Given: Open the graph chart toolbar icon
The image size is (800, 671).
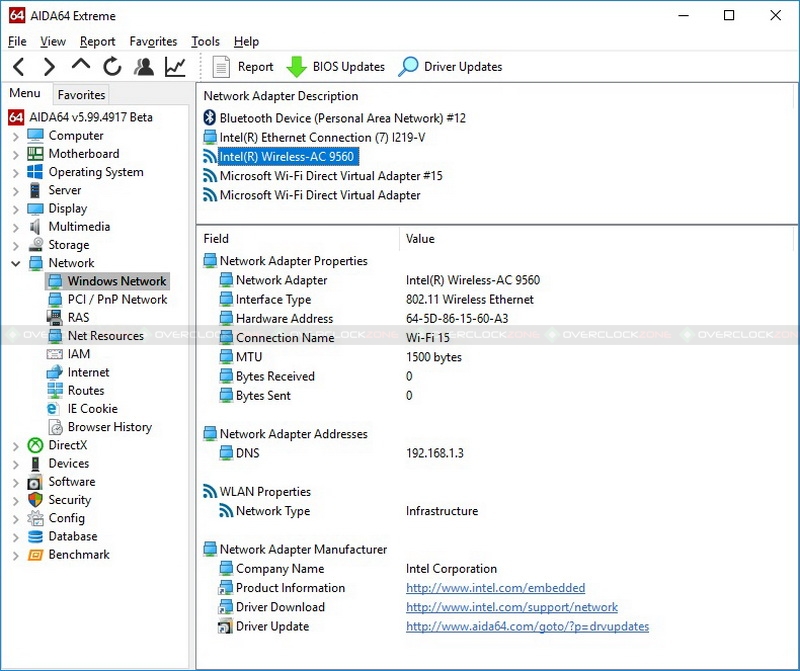Looking at the screenshot, I should pyautogui.click(x=175, y=67).
